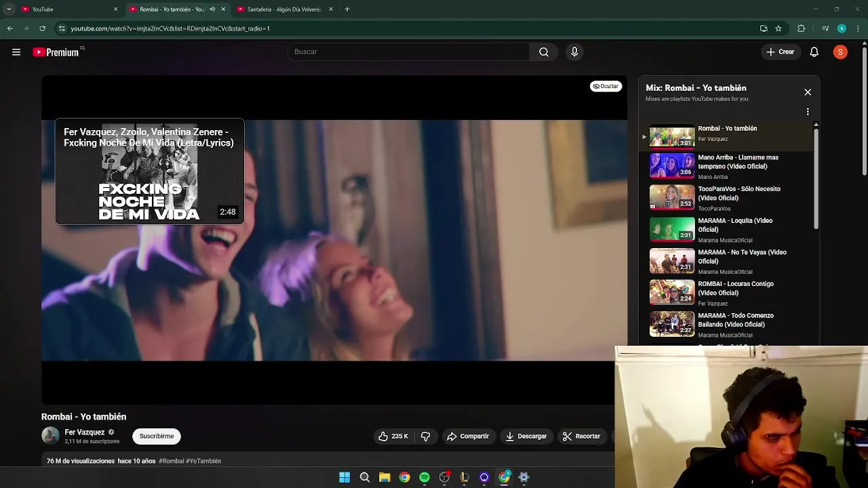The height and width of the screenshot is (488, 868).
Task: Open the Chrome profile avatar
Action: (842, 28)
